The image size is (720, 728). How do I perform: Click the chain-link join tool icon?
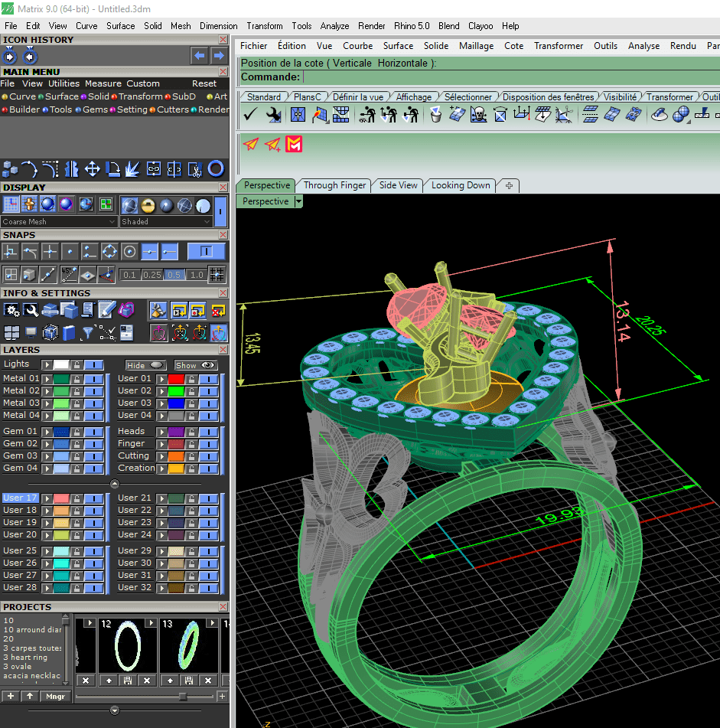pyautogui.click(x=154, y=169)
